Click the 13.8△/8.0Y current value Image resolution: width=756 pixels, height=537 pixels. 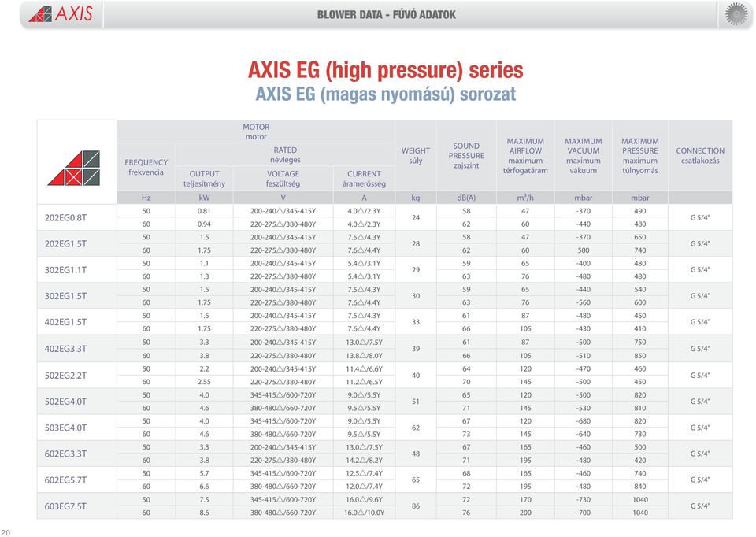(364, 355)
